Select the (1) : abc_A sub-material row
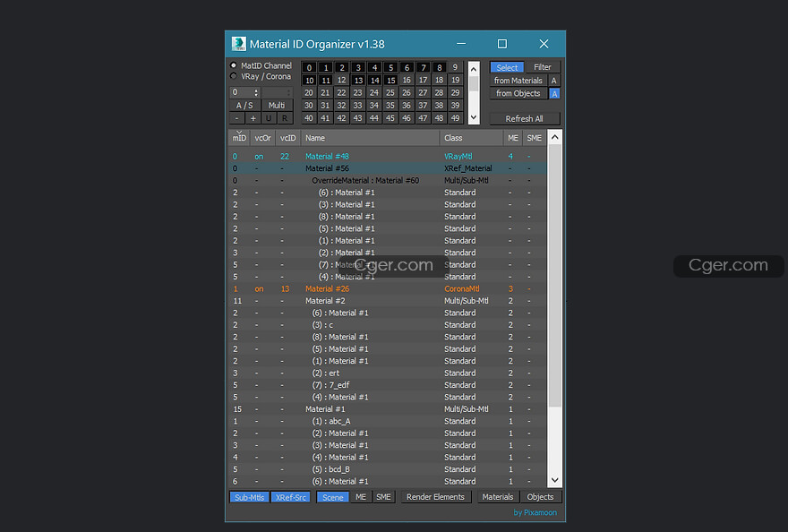This screenshot has height=532, width=788. [x=388, y=421]
